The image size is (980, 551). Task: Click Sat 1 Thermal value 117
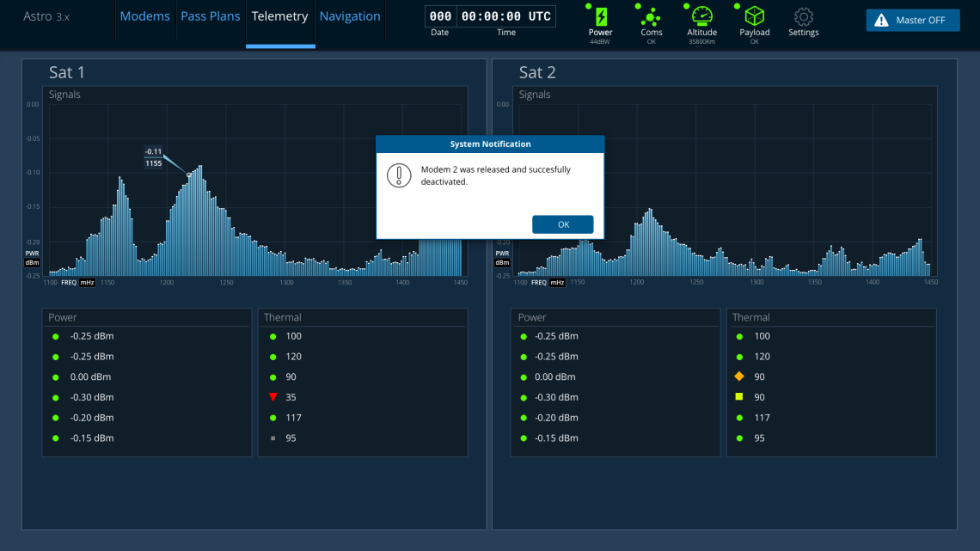(x=294, y=417)
